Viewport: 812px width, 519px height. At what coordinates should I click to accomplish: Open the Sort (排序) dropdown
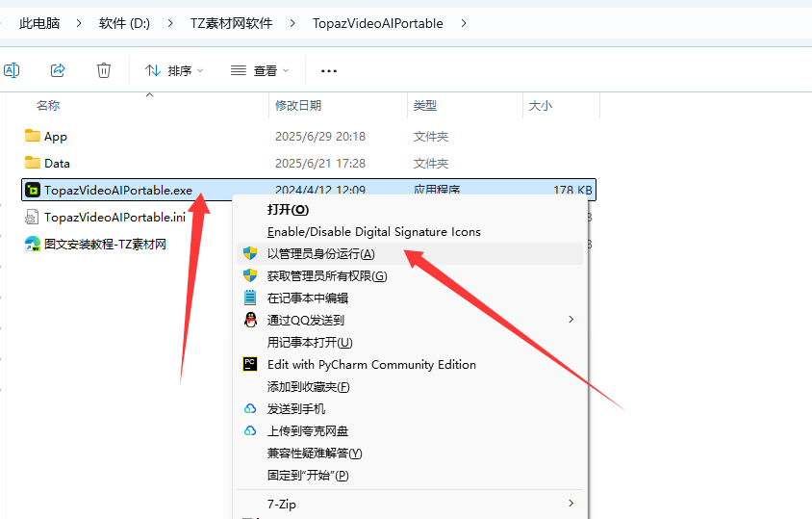pos(174,70)
